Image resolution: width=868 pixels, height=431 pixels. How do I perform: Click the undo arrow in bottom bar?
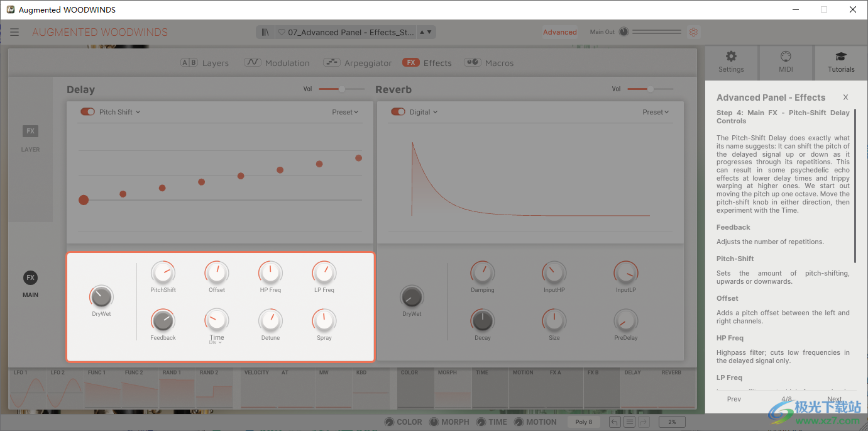click(x=614, y=422)
